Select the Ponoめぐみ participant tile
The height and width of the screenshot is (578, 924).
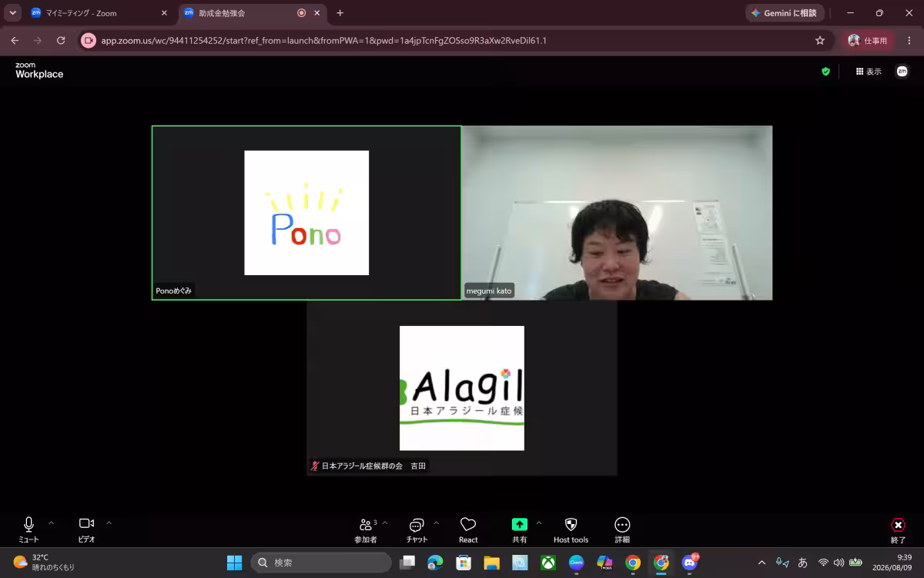(x=306, y=213)
